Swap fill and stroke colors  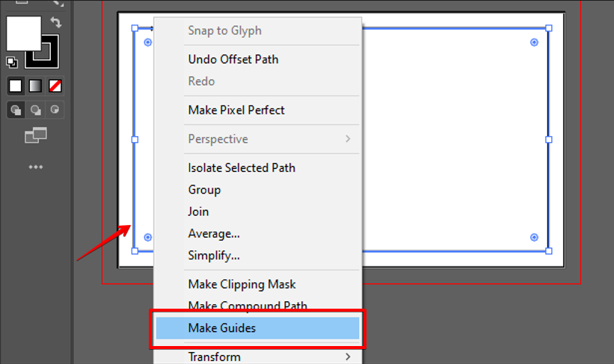click(x=56, y=22)
